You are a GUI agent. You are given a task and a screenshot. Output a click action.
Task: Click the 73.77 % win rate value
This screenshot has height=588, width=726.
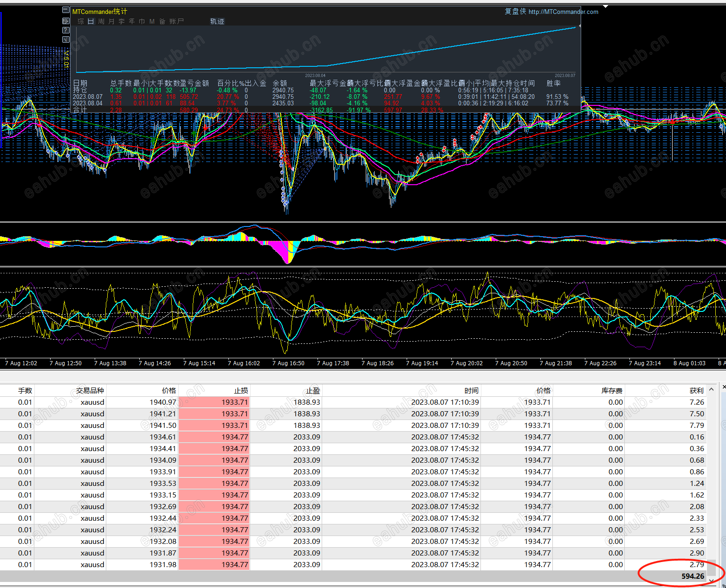pyautogui.click(x=557, y=103)
